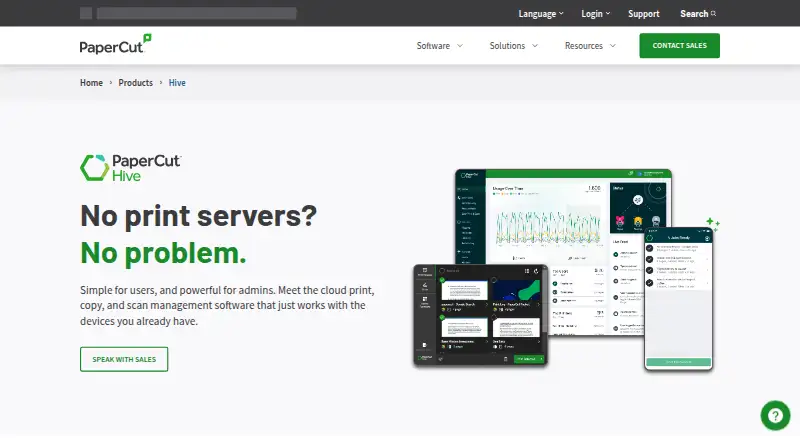The width and height of the screenshot is (800, 440).
Task: Go to Products in the breadcrumb
Action: point(135,83)
